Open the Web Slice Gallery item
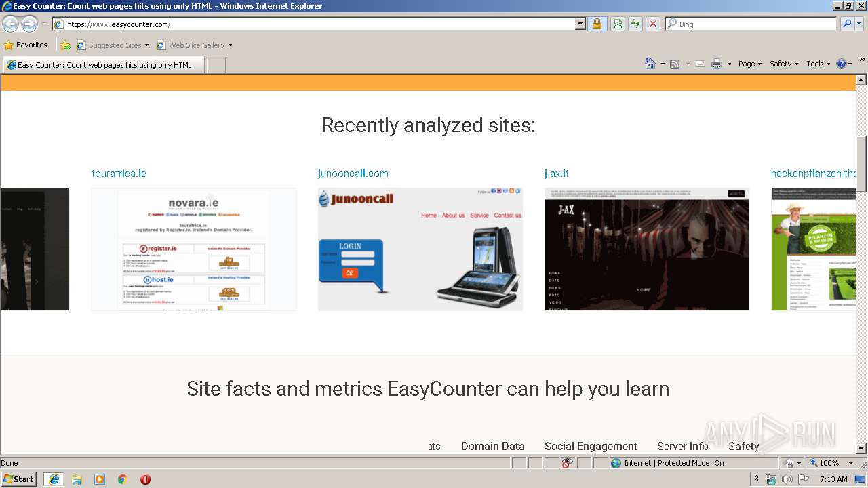Screen dimensions: 868x488 pos(194,45)
